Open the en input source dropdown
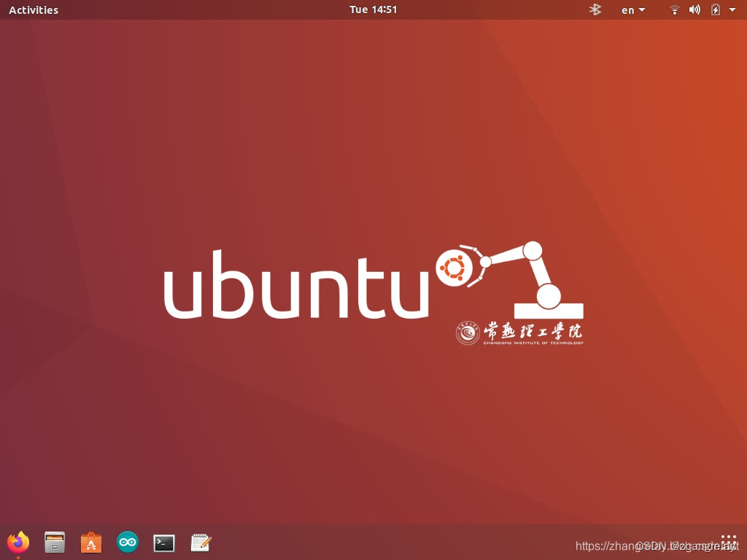 [633, 10]
